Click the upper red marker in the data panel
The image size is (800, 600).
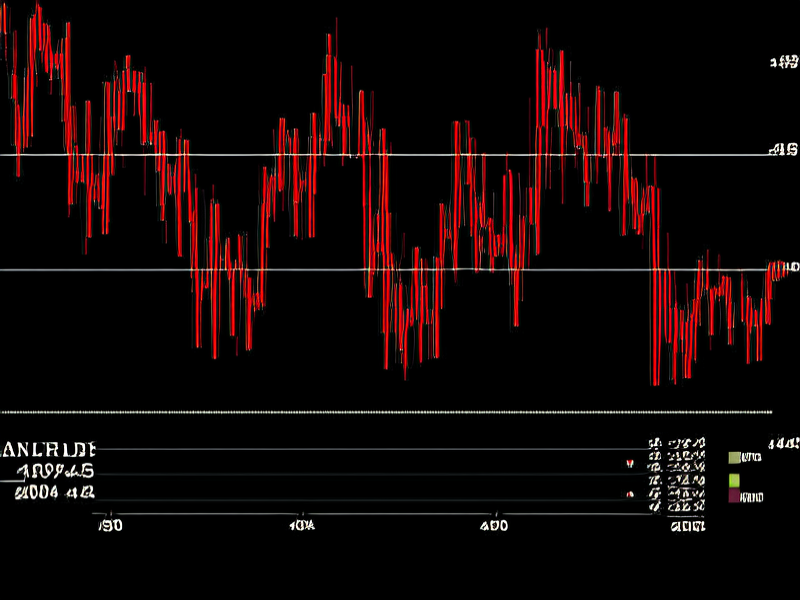pos(629,464)
